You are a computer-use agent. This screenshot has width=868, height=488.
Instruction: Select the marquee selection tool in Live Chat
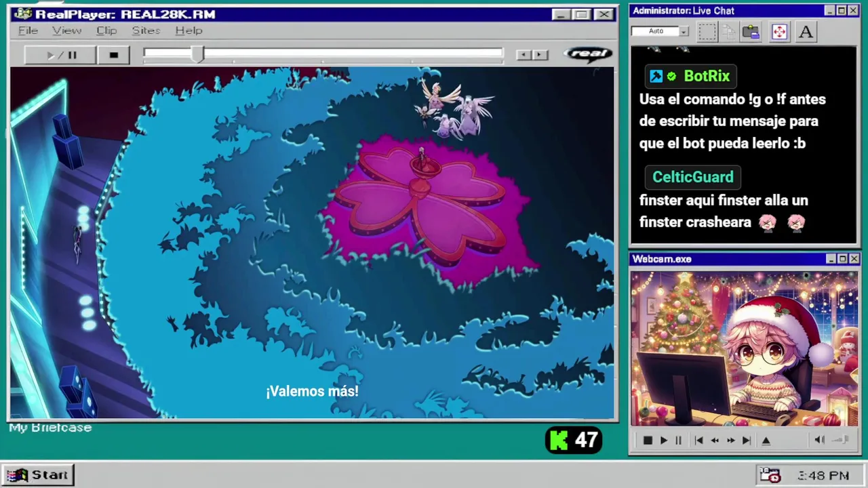click(x=707, y=31)
